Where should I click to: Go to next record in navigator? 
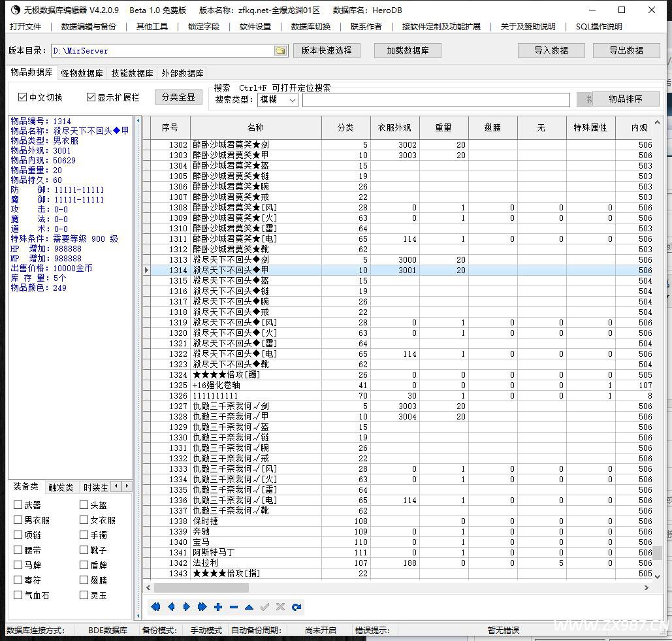(187, 607)
